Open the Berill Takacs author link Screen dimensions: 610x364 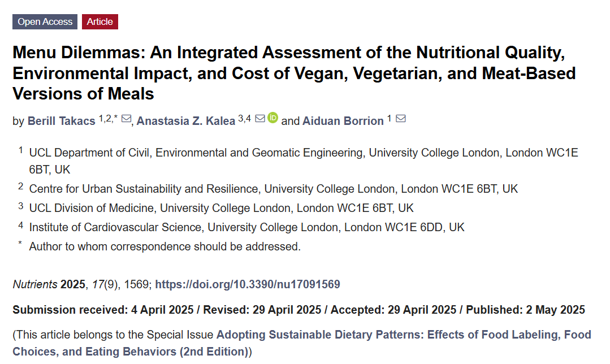62,121
